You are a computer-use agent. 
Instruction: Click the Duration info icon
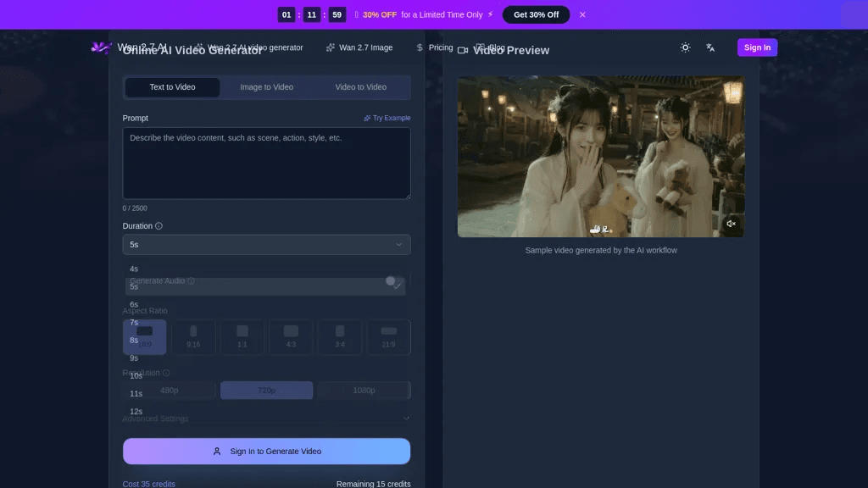(x=159, y=225)
